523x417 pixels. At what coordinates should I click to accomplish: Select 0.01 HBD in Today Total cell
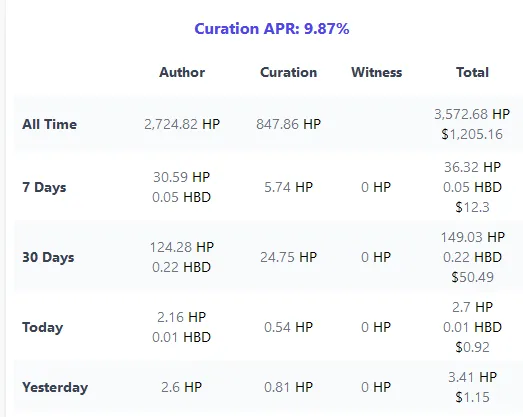[472, 327]
